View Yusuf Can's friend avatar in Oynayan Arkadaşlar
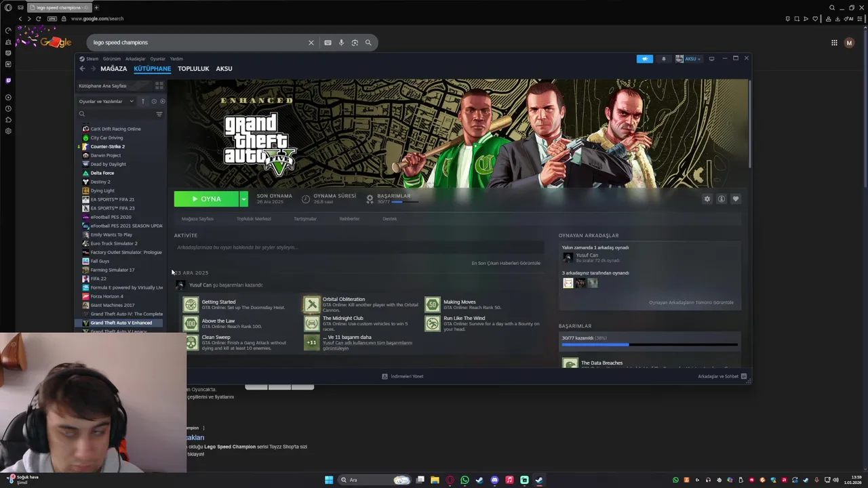 click(568, 258)
